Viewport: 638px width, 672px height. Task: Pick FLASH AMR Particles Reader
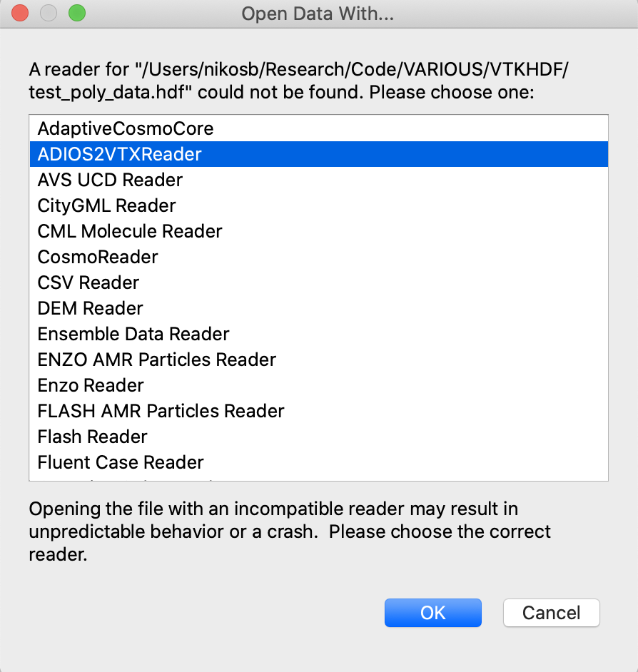tap(161, 411)
